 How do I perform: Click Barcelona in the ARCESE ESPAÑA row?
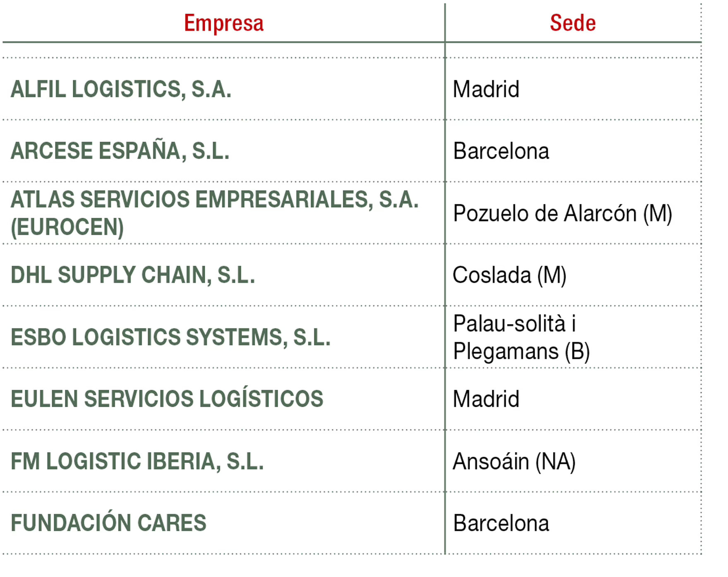(x=501, y=151)
